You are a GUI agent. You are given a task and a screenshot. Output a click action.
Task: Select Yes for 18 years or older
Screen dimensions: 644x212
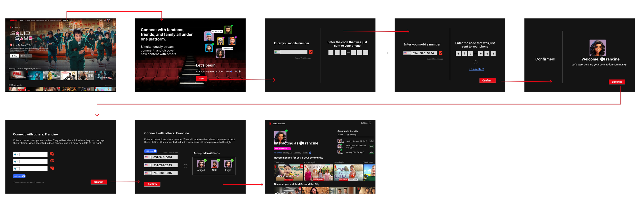pyautogui.click(x=231, y=71)
